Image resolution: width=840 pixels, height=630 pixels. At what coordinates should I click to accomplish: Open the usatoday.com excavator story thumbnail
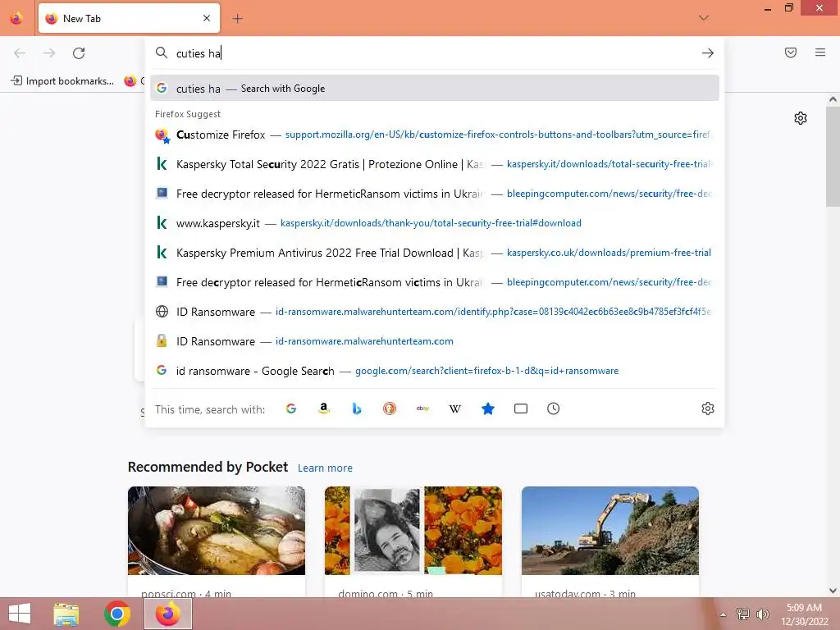tap(610, 531)
